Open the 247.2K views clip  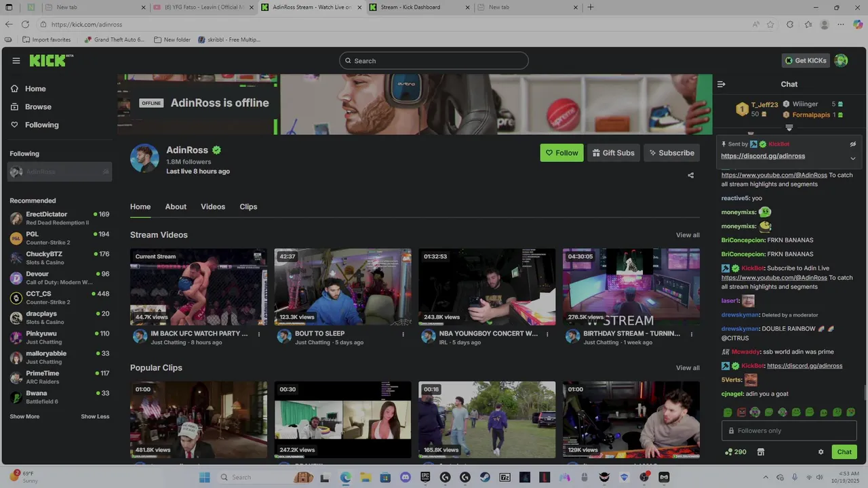(342, 420)
